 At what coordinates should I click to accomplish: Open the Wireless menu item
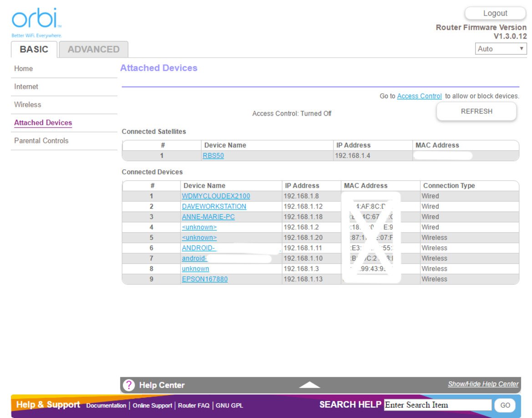click(x=27, y=105)
